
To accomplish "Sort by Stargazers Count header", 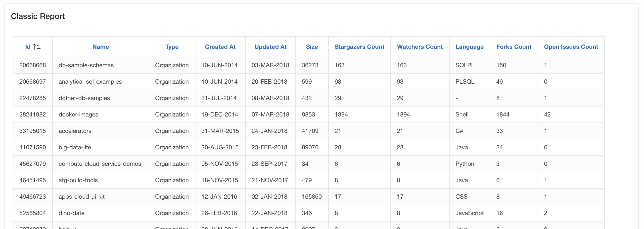I will (x=359, y=47).
